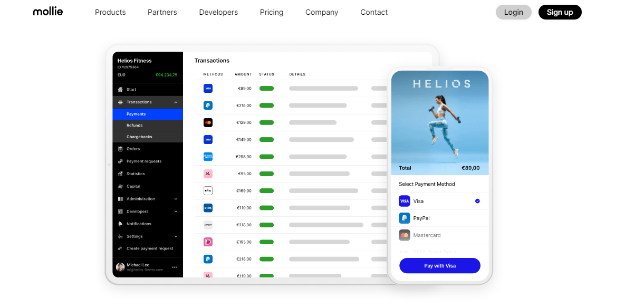Choose Mastercard payment method on phone
The height and width of the screenshot is (307, 644).
click(427, 235)
